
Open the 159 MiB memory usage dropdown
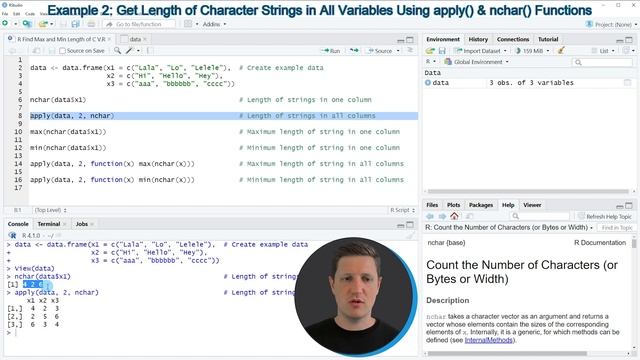(x=532, y=51)
